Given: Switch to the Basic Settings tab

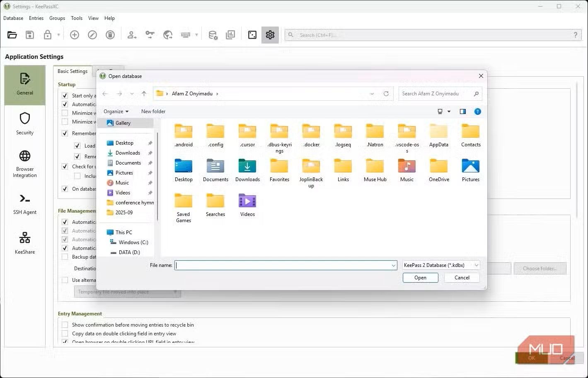Looking at the screenshot, I should tap(73, 71).
